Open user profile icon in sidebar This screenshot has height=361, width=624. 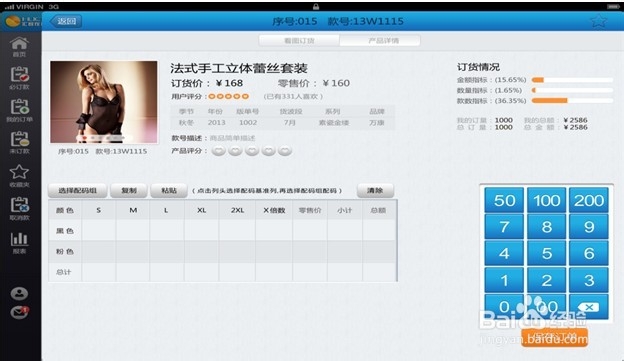(19, 293)
